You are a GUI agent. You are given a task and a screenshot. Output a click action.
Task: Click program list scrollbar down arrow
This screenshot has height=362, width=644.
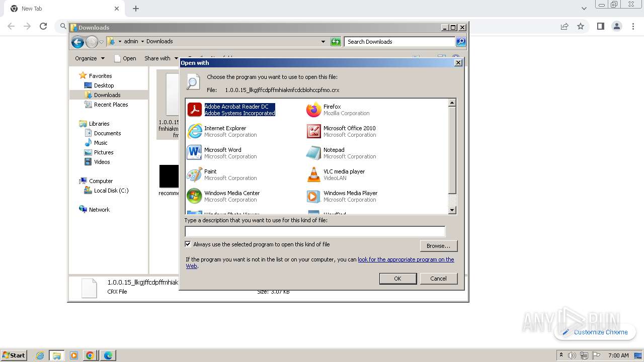[452, 210]
